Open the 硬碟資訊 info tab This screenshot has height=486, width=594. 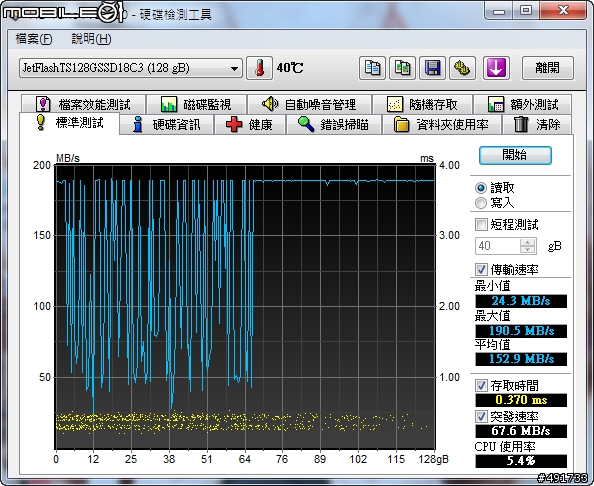pyautogui.click(x=167, y=125)
